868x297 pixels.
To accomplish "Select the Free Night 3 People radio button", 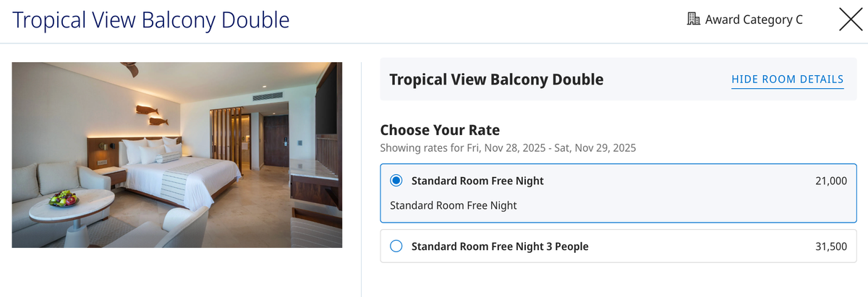I will click(396, 246).
